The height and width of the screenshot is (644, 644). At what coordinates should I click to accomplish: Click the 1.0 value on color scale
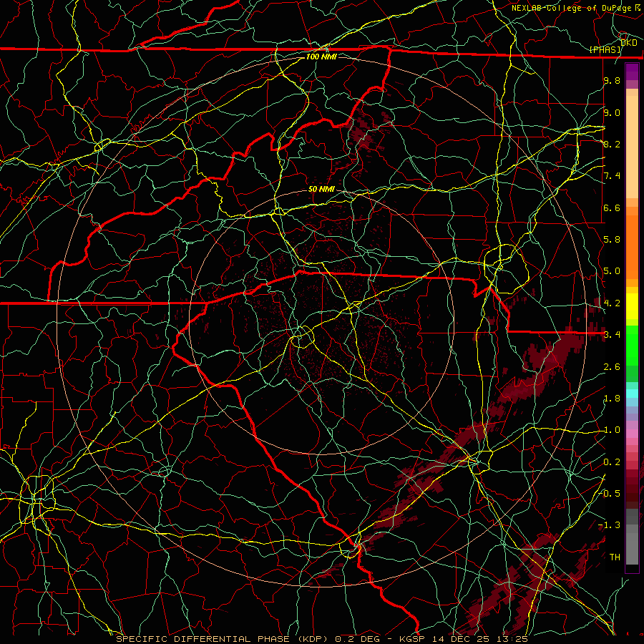[612, 430]
